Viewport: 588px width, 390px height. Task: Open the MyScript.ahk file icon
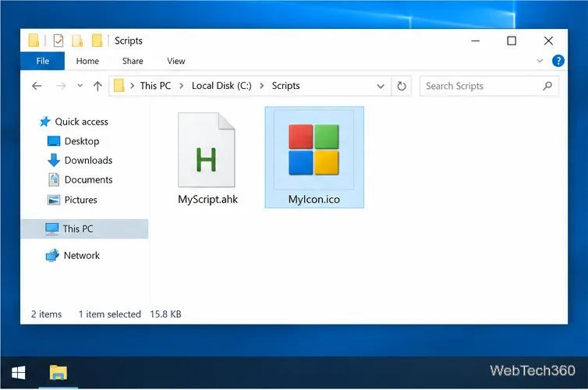pos(207,150)
